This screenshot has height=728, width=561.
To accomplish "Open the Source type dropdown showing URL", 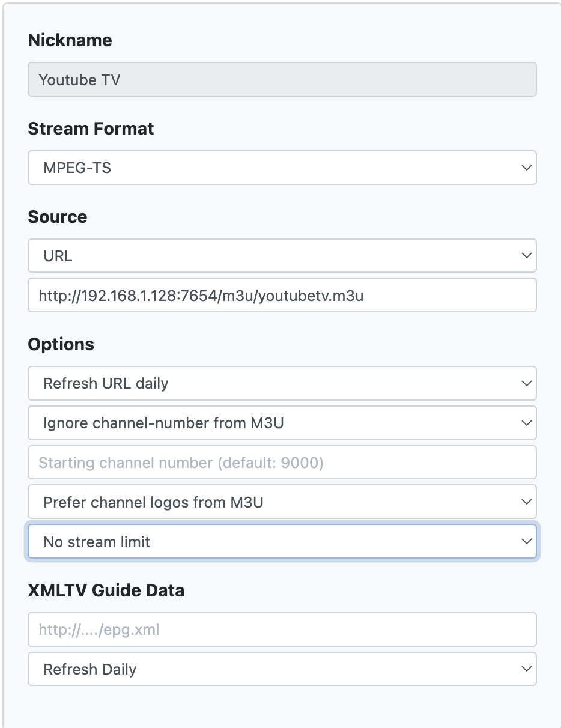I will pos(282,256).
